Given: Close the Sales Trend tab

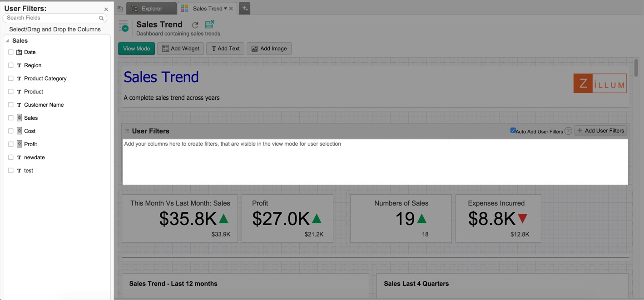Looking at the screenshot, I should (x=231, y=9).
